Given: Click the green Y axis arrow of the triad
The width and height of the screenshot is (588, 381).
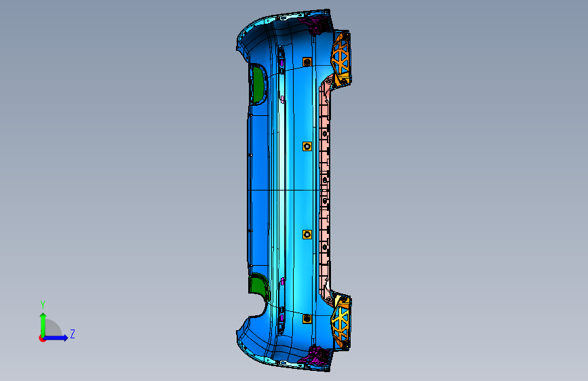Looking at the screenshot, I should coord(43,324).
